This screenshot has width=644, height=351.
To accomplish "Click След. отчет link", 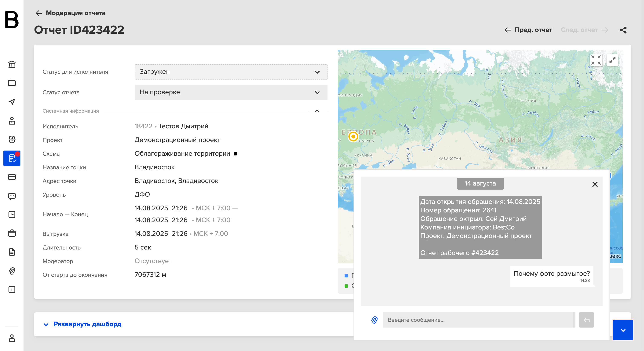I will point(584,30).
